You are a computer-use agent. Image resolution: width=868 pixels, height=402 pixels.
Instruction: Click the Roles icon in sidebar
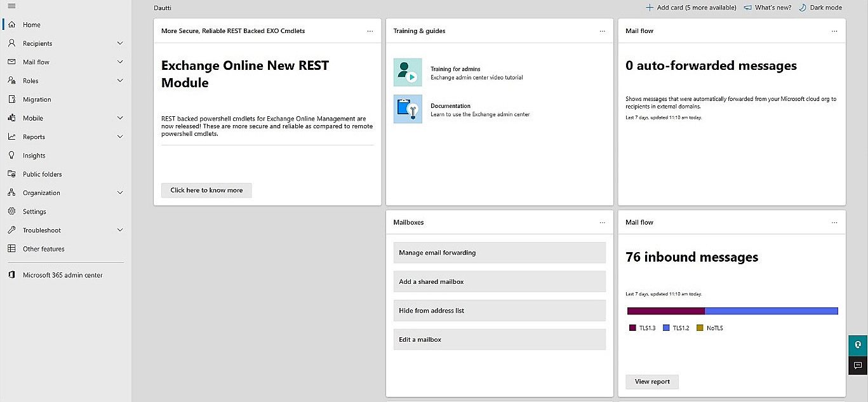point(11,81)
